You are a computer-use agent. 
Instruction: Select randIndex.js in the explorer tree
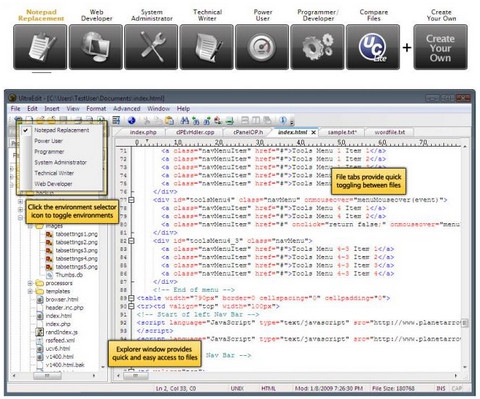[62, 332]
